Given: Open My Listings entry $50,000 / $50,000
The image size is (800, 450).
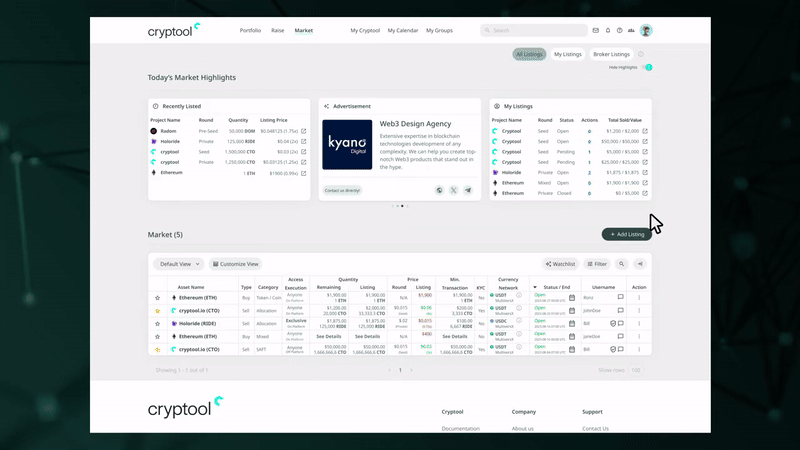Looking at the screenshot, I should point(645,141).
